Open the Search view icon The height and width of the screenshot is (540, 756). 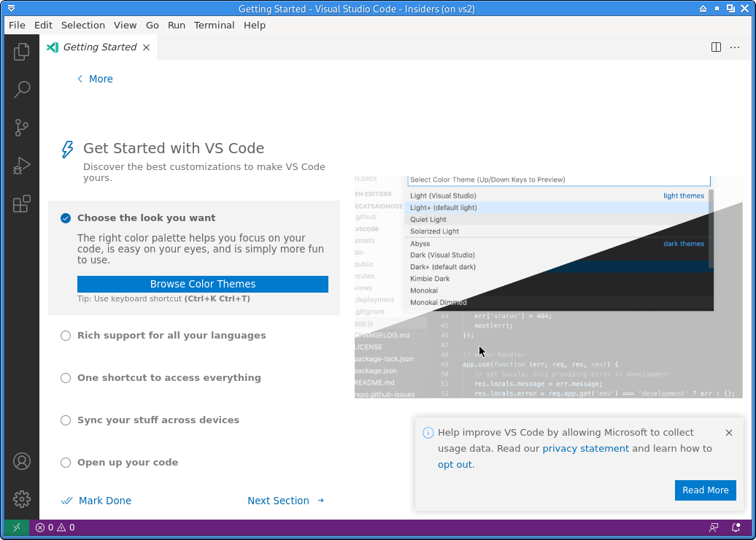[22, 90]
